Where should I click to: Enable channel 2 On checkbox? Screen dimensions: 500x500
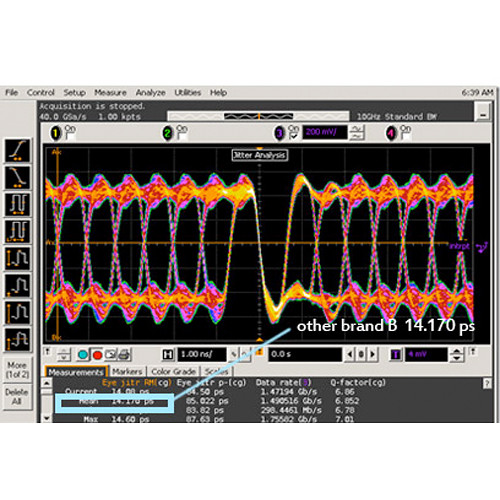tap(182, 137)
